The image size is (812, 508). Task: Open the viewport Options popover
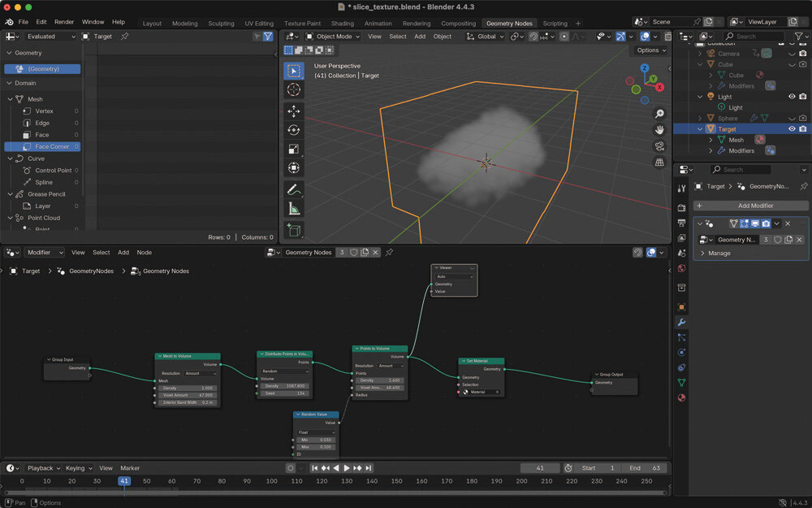[650, 50]
